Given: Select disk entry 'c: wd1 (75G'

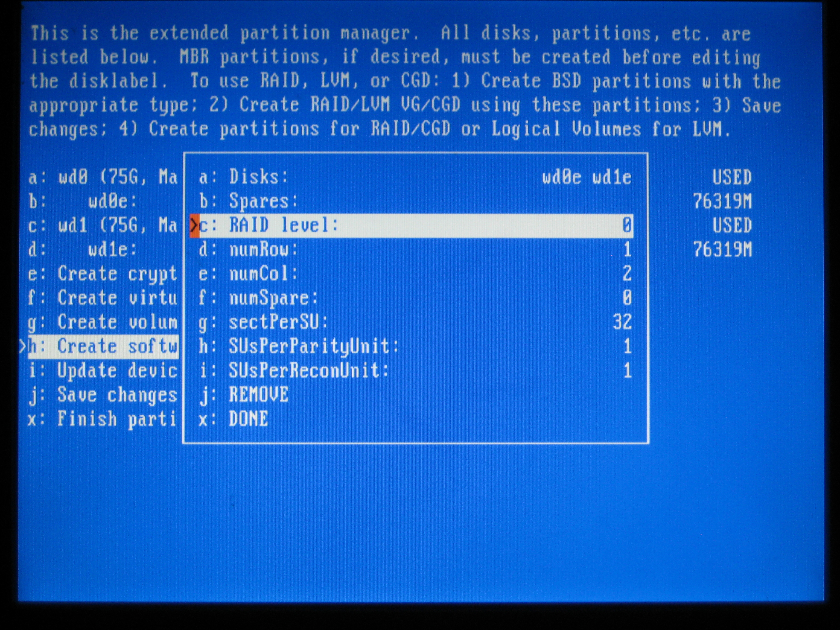Looking at the screenshot, I should (x=103, y=226).
